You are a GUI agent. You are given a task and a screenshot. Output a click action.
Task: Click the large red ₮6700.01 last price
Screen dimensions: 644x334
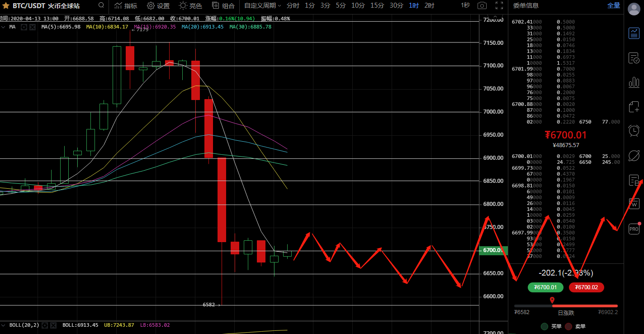click(566, 135)
